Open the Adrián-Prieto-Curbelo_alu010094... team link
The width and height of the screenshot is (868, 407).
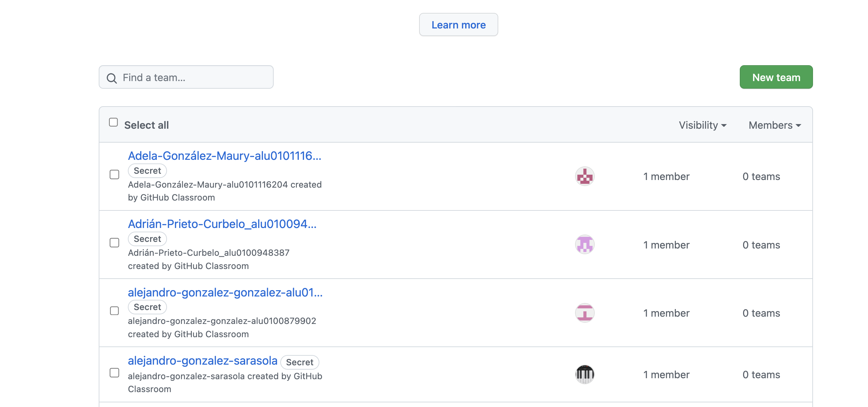tap(222, 224)
